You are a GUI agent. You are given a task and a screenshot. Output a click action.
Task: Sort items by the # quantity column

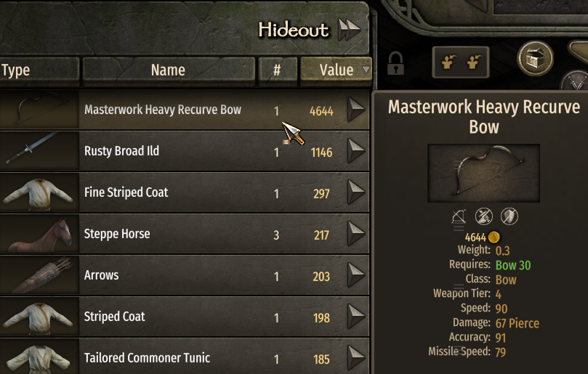[x=277, y=70]
